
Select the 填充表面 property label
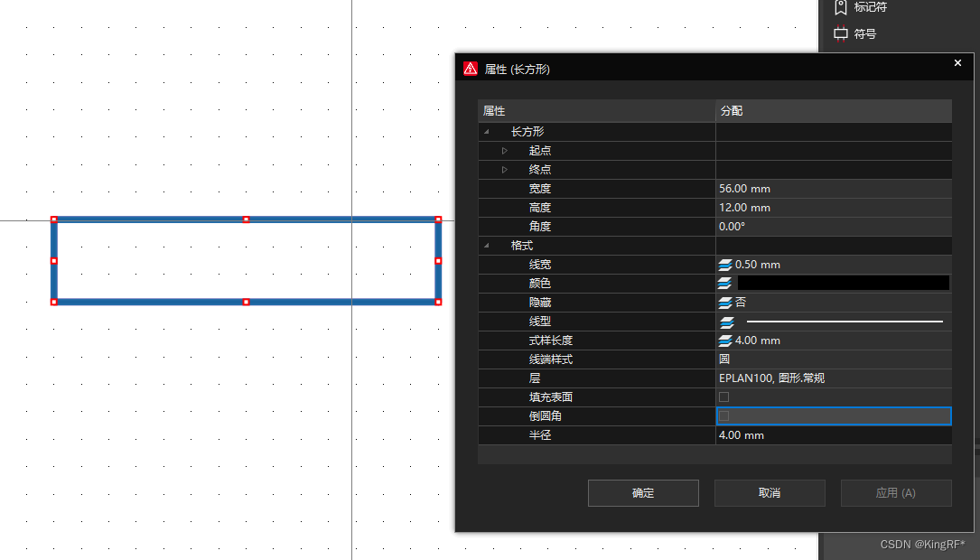click(x=551, y=397)
